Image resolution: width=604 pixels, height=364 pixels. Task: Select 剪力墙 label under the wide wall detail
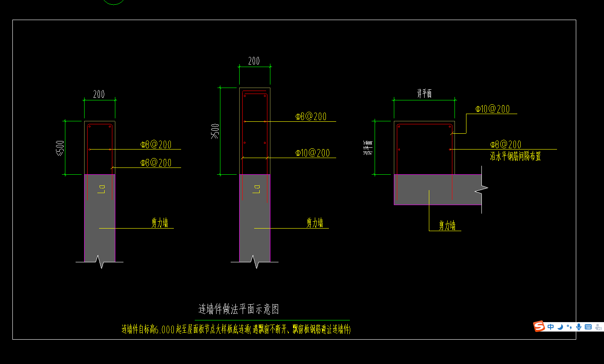click(447, 226)
